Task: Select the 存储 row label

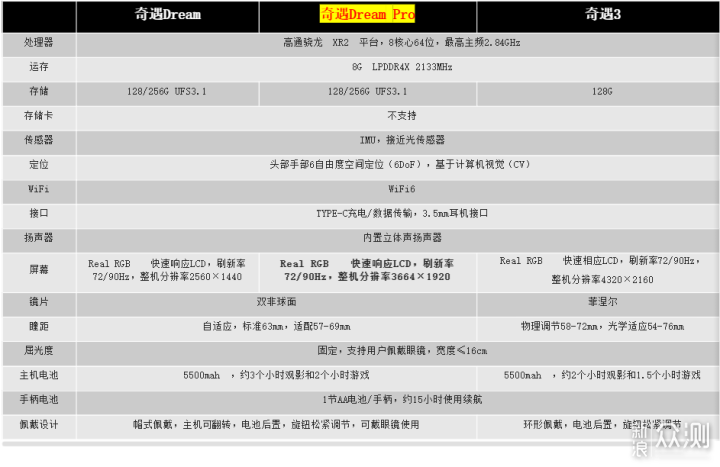Action: click(39, 92)
